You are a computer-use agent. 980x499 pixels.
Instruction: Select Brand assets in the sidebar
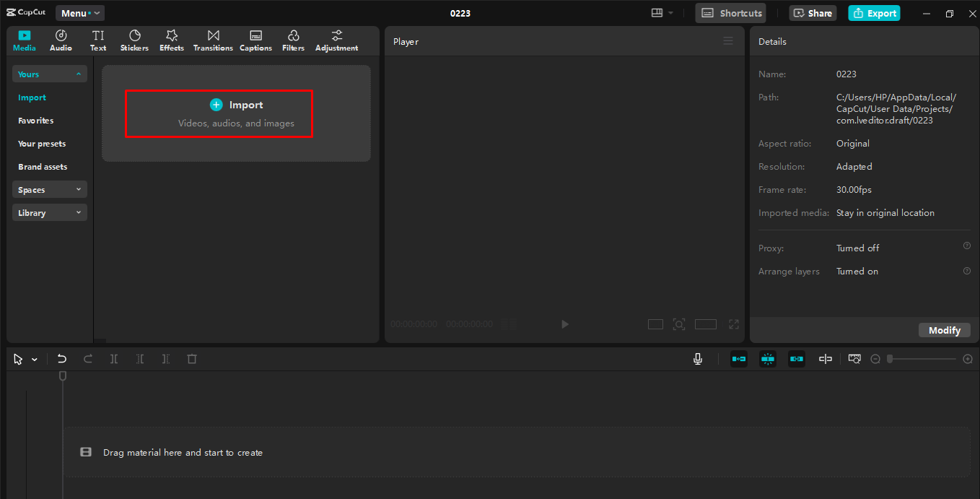click(x=43, y=167)
